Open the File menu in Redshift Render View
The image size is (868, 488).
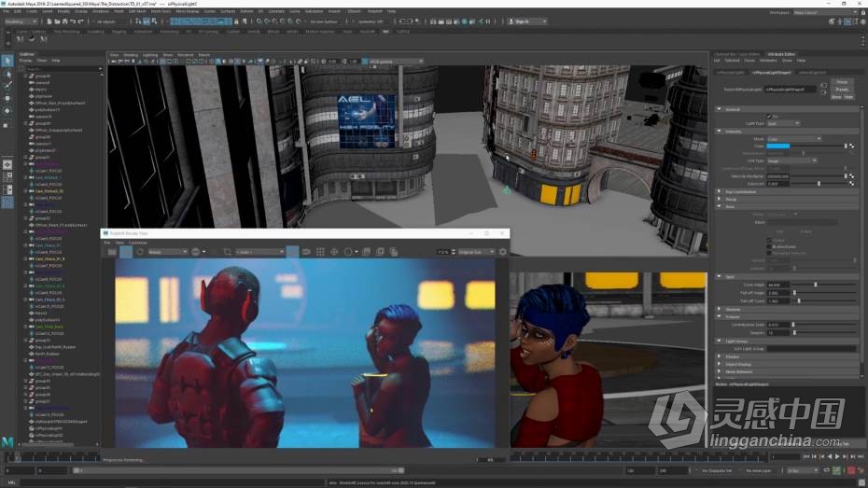point(107,243)
